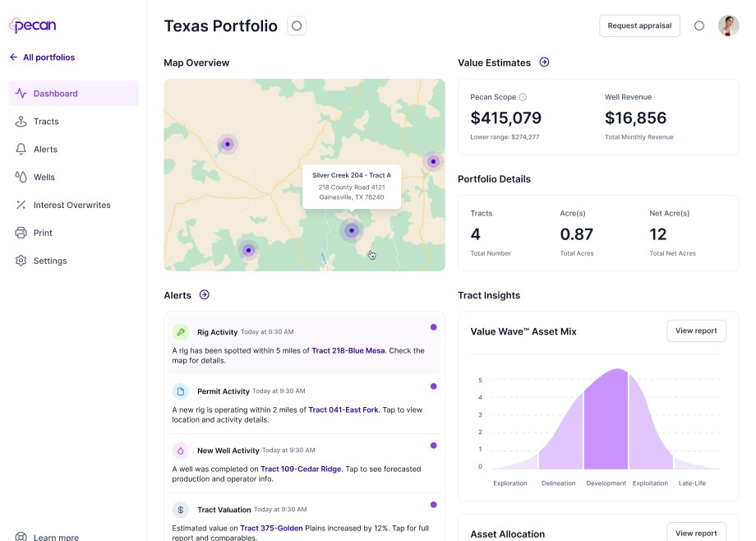
Task: Click the Permit Activity alert title
Action: click(x=224, y=391)
